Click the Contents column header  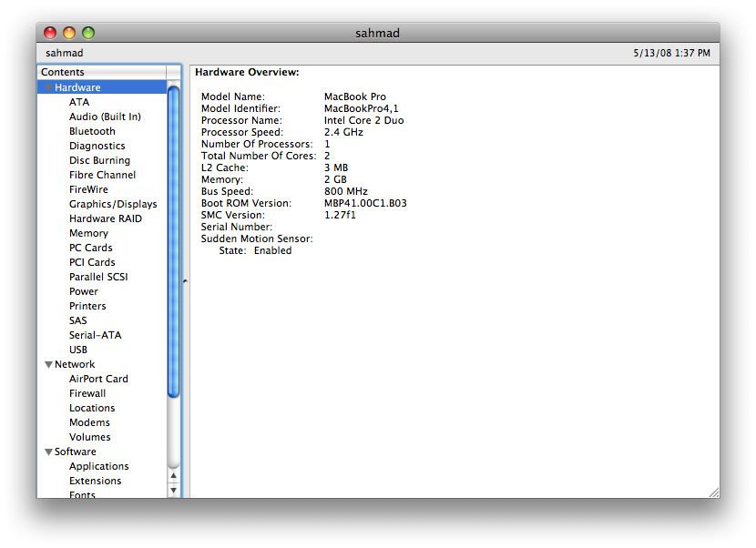[x=102, y=72]
